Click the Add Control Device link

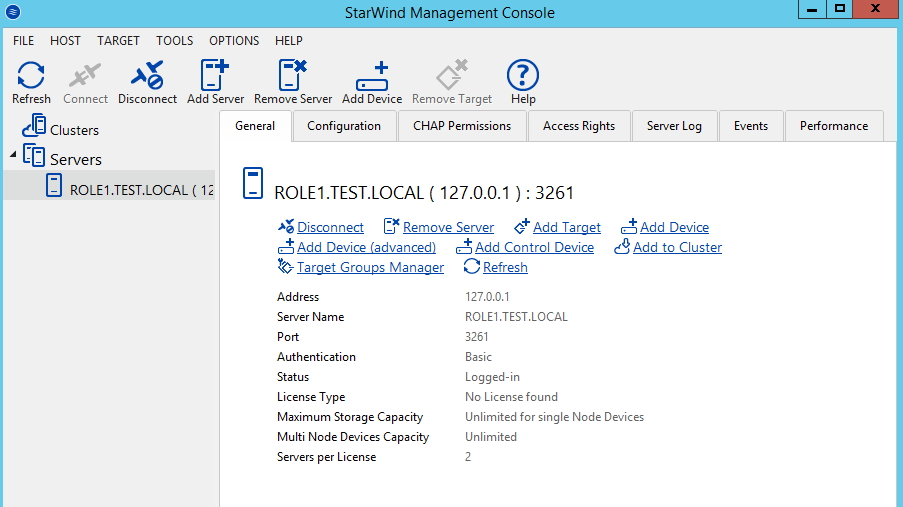click(x=534, y=247)
